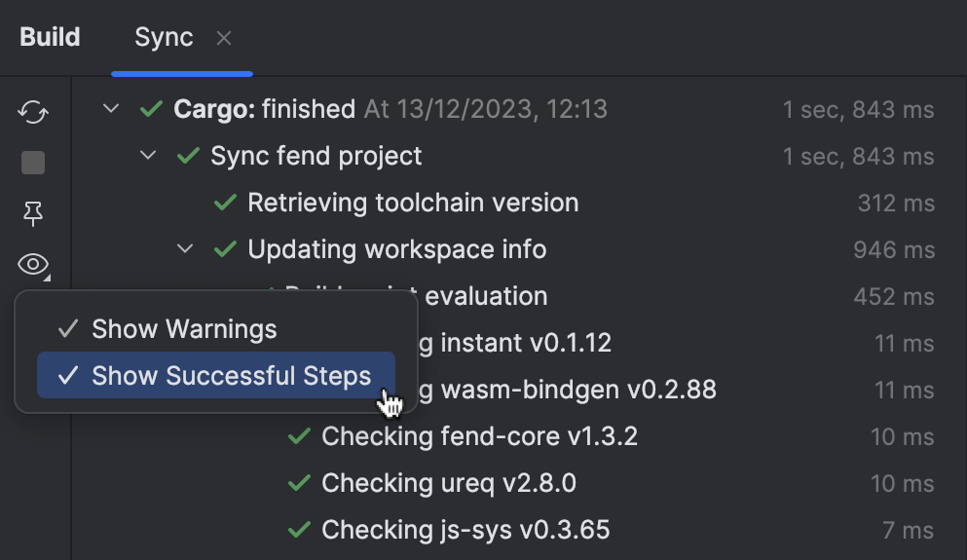Image resolution: width=967 pixels, height=560 pixels.
Task: Toggle Show Warnings option
Action: pos(184,329)
